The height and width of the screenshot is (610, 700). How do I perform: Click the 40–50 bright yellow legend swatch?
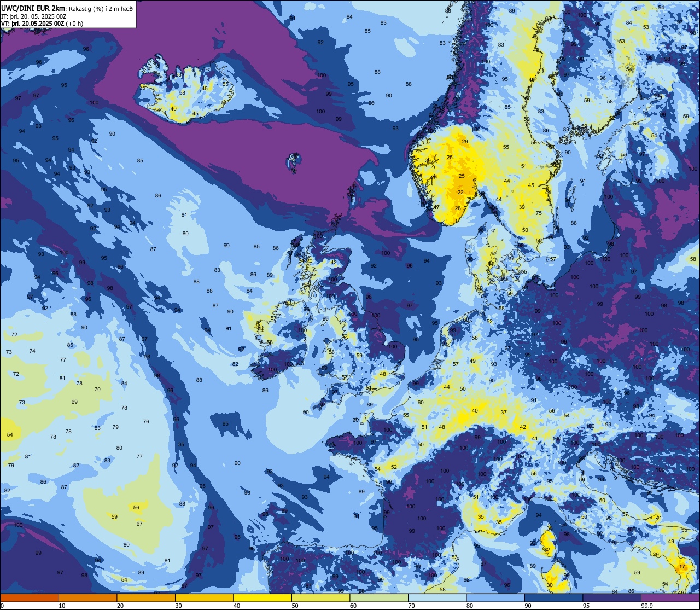coord(262,597)
